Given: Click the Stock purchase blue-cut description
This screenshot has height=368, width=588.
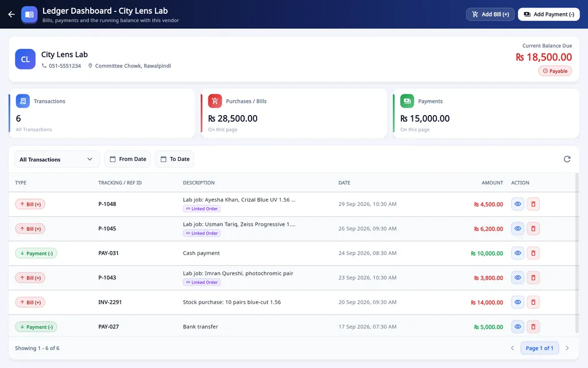Looking at the screenshot, I should tap(232, 302).
